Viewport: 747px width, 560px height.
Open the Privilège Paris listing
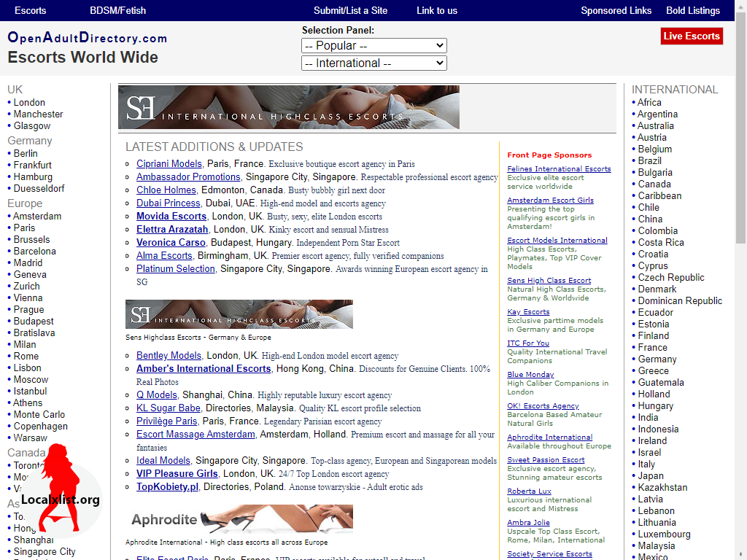[167, 421]
